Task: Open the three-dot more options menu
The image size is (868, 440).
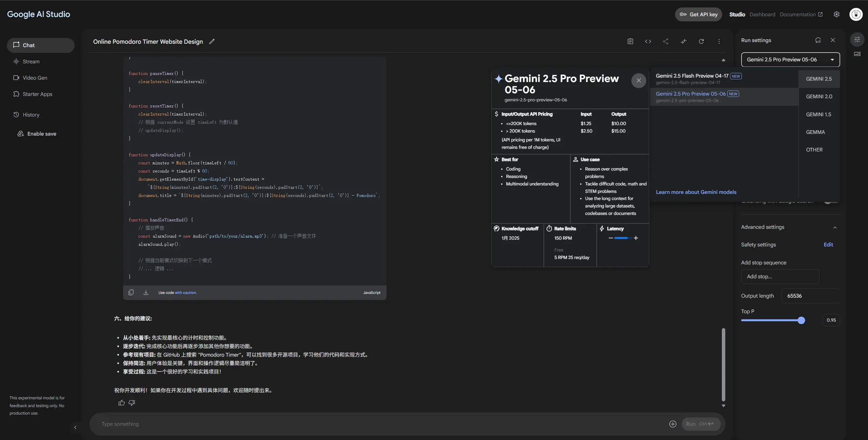Action: click(x=719, y=41)
